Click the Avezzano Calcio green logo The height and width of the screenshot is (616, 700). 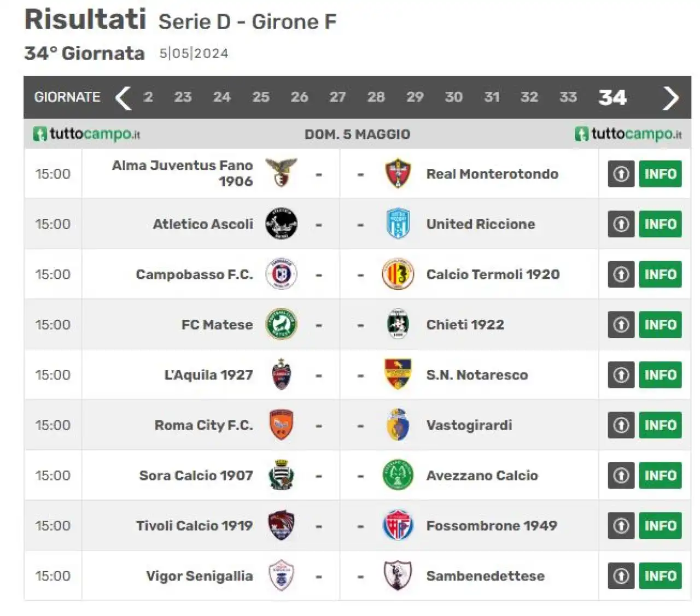tap(398, 475)
